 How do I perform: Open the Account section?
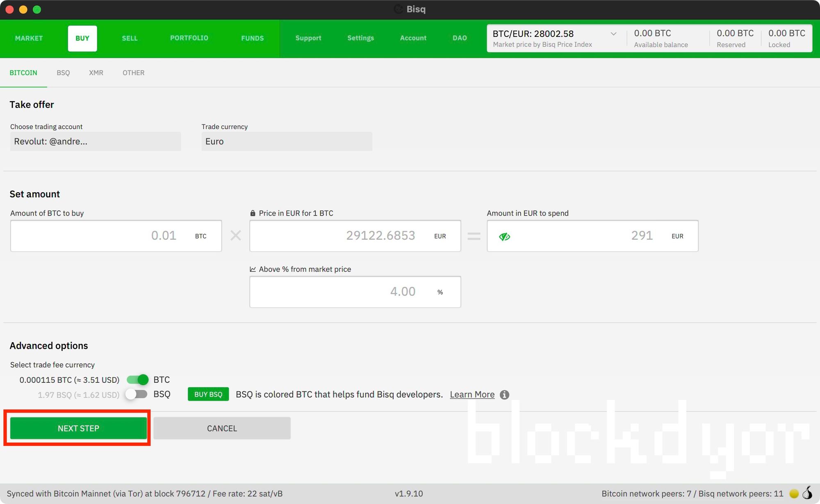click(x=413, y=38)
